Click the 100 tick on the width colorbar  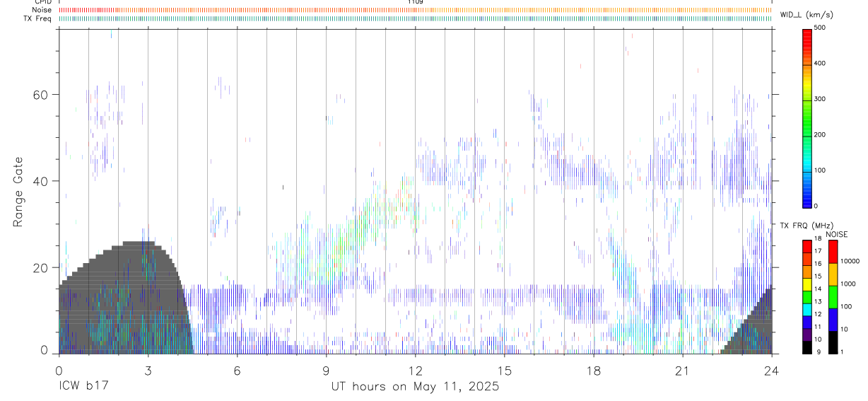click(x=820, y=170)
